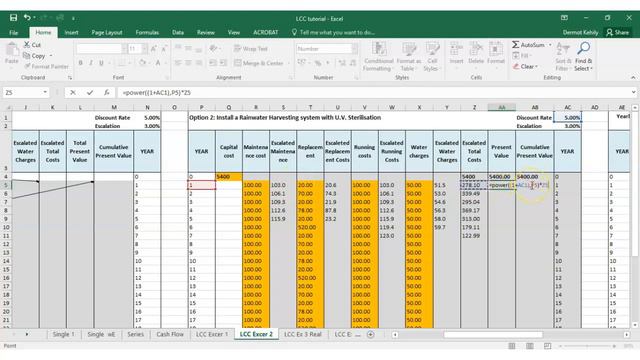
Task: Click the Paste clipboard icon
Action: tap(11, 50)
